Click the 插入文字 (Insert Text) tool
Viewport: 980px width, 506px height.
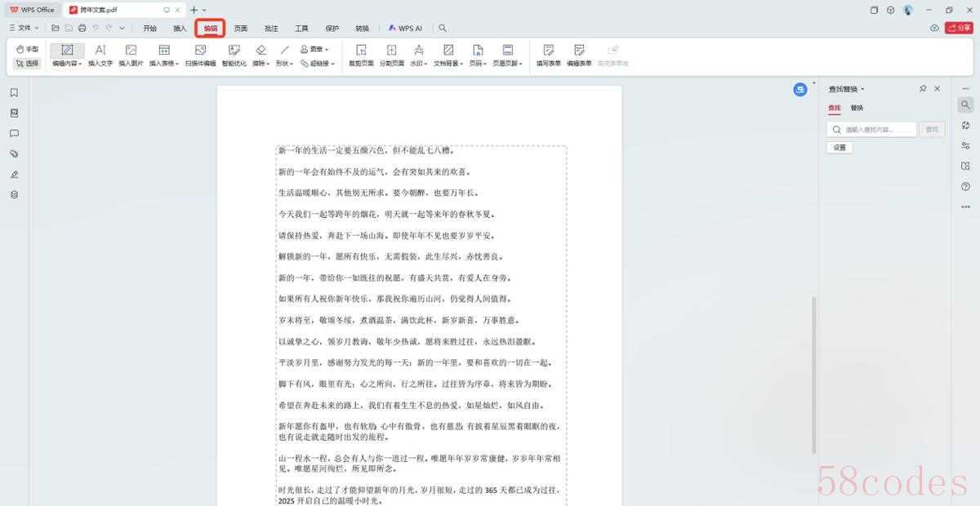click(x=100, y=55)
